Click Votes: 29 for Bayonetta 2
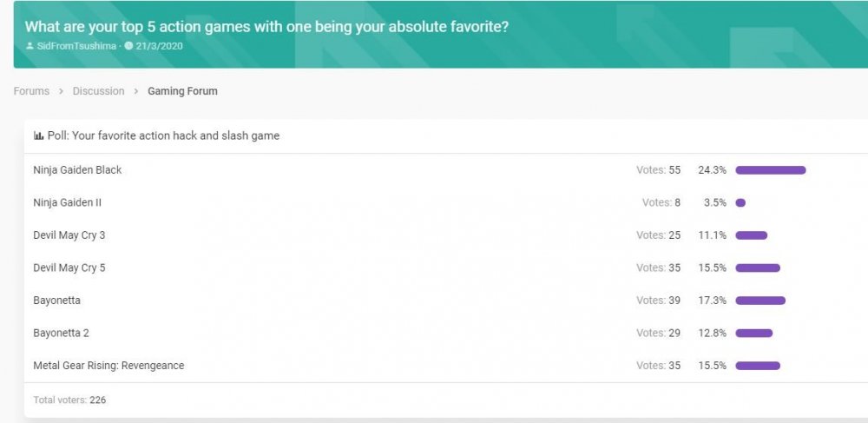The width and height of the screenshot is (868, 423). (658, 334)
